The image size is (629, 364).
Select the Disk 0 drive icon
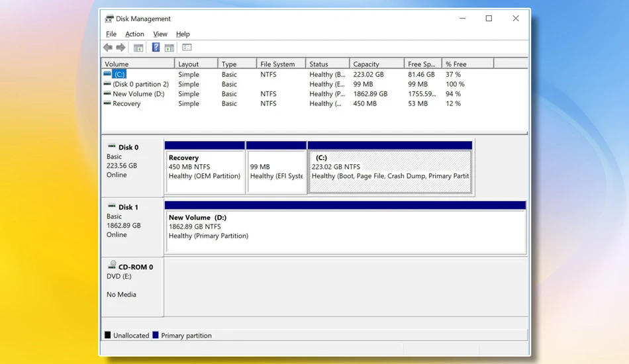coord(111,146)
